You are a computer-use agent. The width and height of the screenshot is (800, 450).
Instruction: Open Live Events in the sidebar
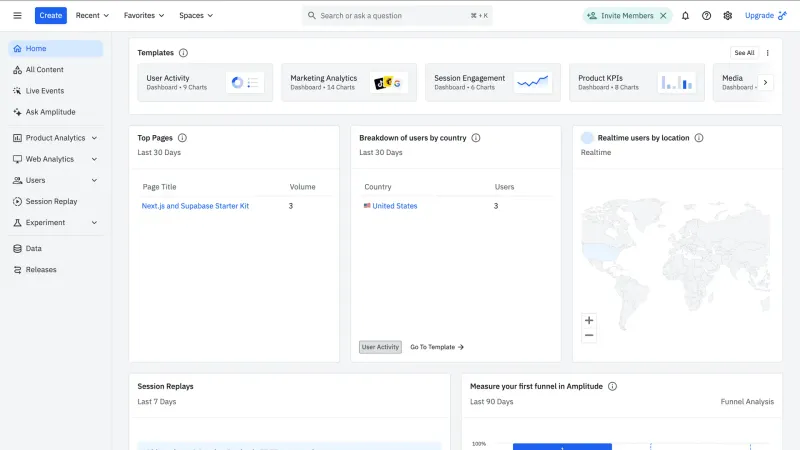click(55, 91)
